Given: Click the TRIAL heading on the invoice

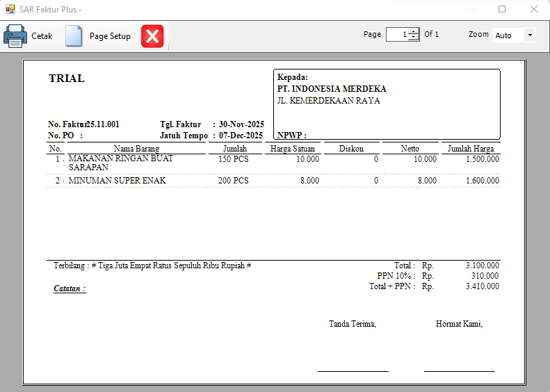Looking at the screenshot, I should pos(67,79).
